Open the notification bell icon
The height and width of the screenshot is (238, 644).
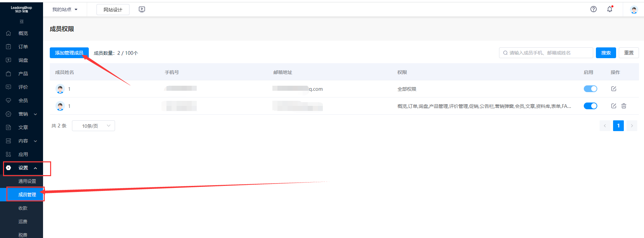pos(610,9)
